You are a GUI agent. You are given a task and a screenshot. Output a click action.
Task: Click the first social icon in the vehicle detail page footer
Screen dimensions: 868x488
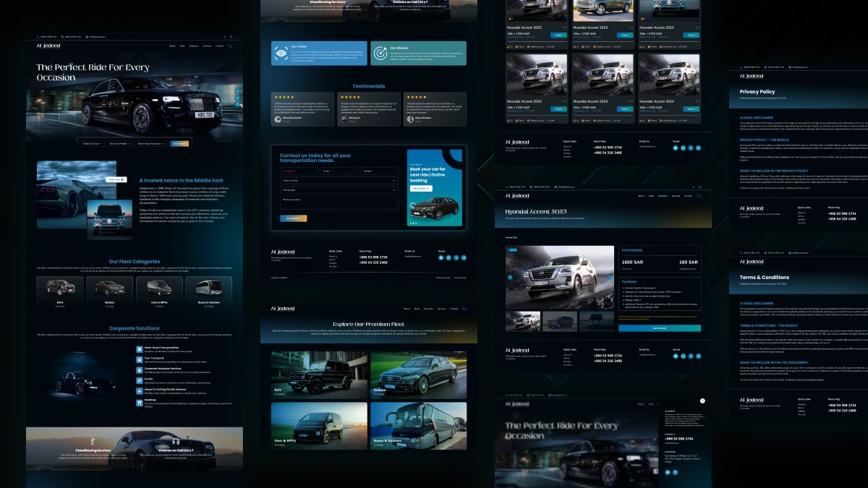[676, 356]
